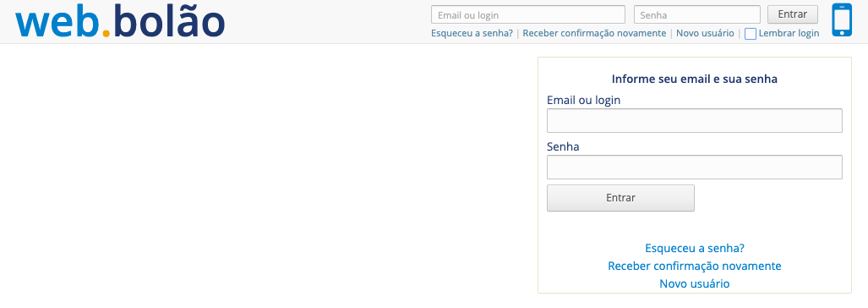
Task: Click the Senha label in the form
Action: [x=563, y=146]
